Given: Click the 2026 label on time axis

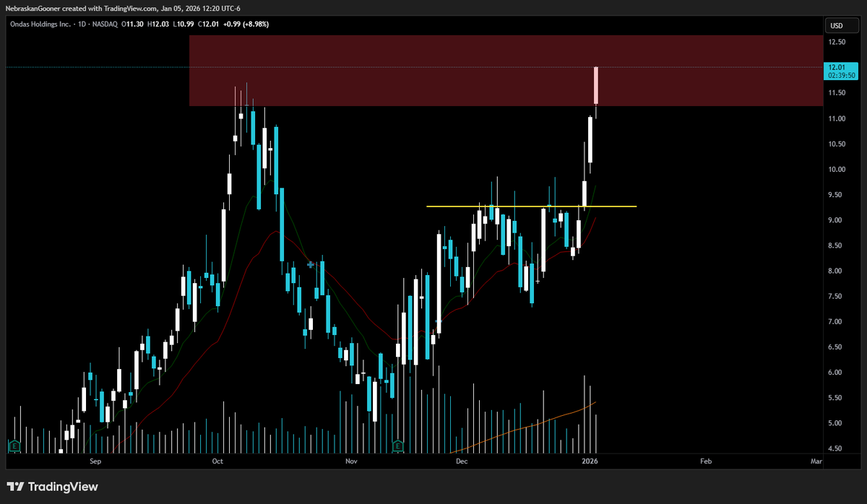Looking at the screenshot, I should pos(590,461).
